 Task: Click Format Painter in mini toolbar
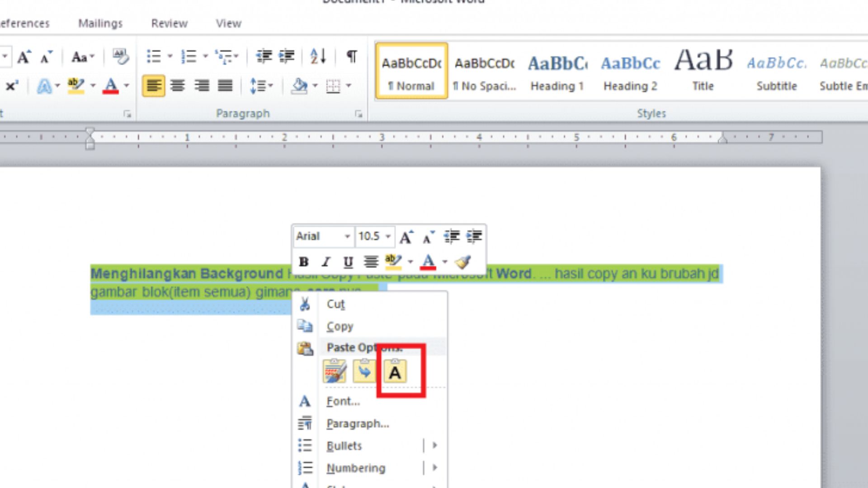pos(462,262)
